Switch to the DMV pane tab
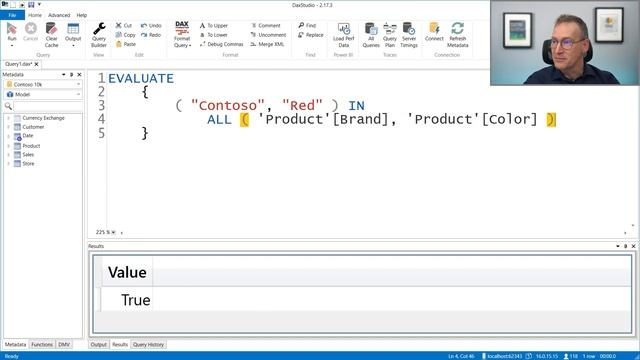Screen dimensions: 640x360 pyautogui.click(x=64, y=344)
